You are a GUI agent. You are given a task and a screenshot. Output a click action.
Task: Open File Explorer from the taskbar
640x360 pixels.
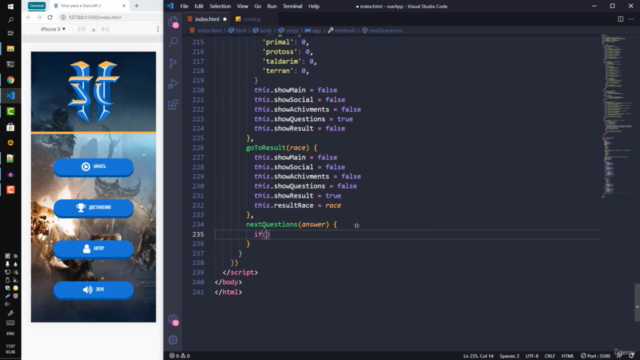click(11, 49)
